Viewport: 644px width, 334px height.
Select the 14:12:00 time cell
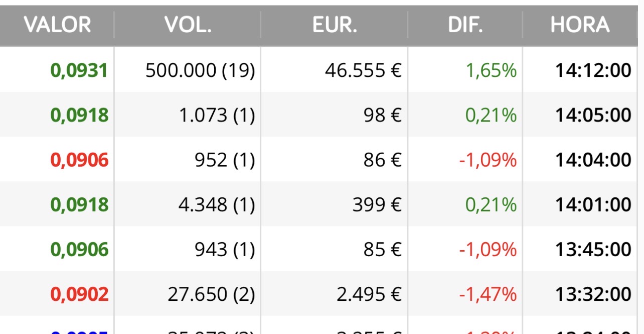(593, 71)
